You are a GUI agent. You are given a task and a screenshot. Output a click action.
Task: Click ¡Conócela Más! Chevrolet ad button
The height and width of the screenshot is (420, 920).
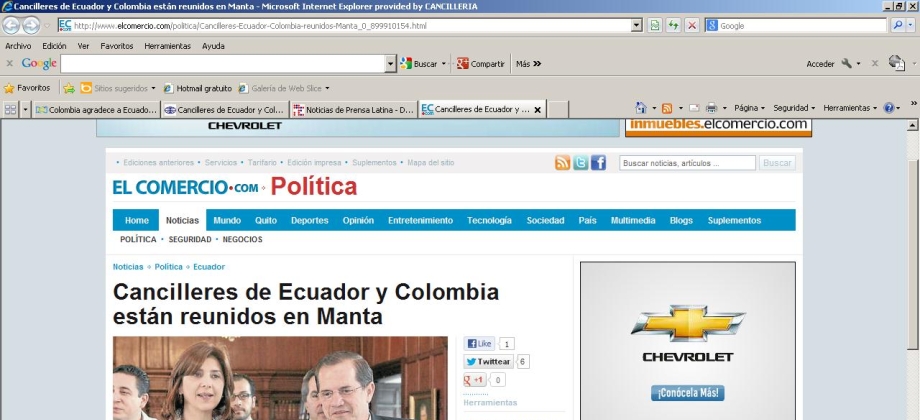(688, 393)
